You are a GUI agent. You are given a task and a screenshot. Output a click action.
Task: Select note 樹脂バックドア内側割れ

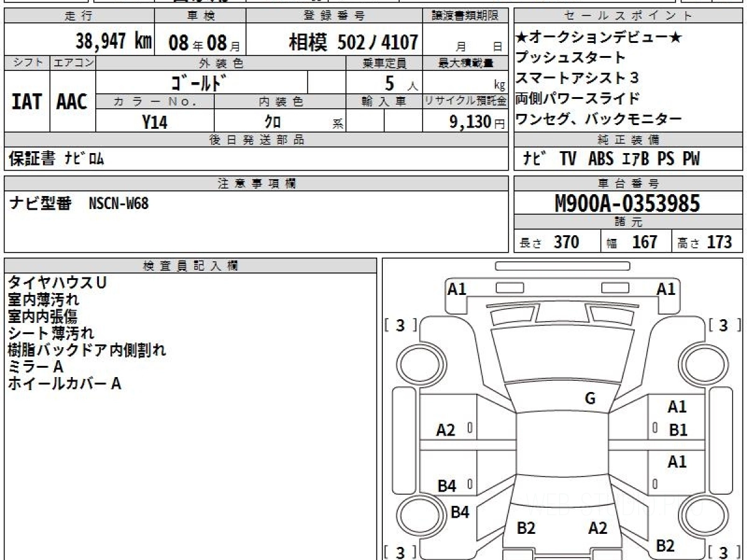[87, 350]
